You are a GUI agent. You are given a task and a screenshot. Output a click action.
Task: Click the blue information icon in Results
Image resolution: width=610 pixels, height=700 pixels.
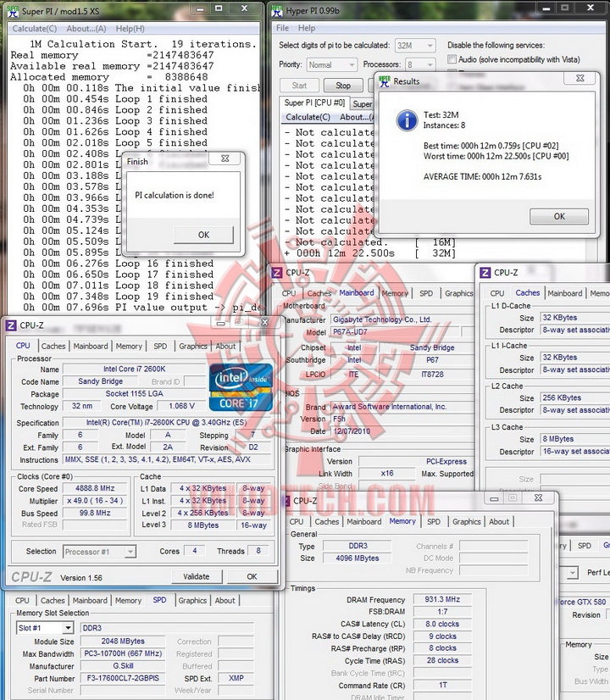pos(408,120)
